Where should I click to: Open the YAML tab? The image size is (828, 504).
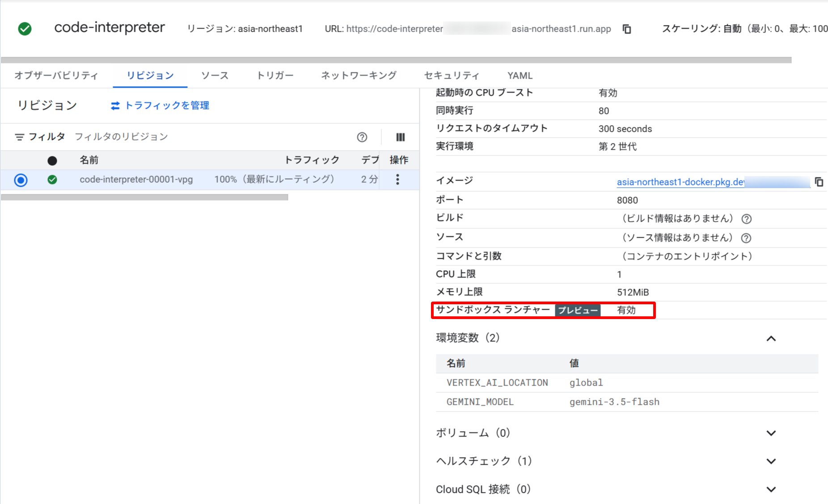coord(520,76)
